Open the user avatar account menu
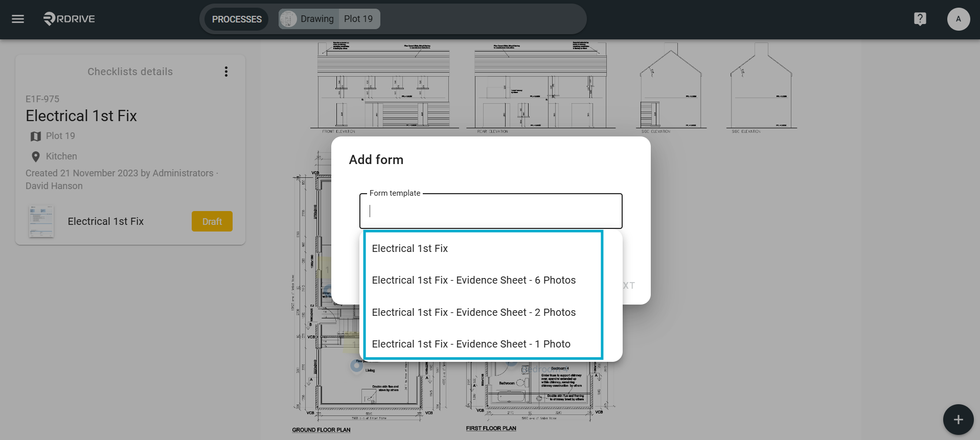Image resolution: width=980 pixels, height=440 pixels. pyautogui.click(x=958, y=19)
